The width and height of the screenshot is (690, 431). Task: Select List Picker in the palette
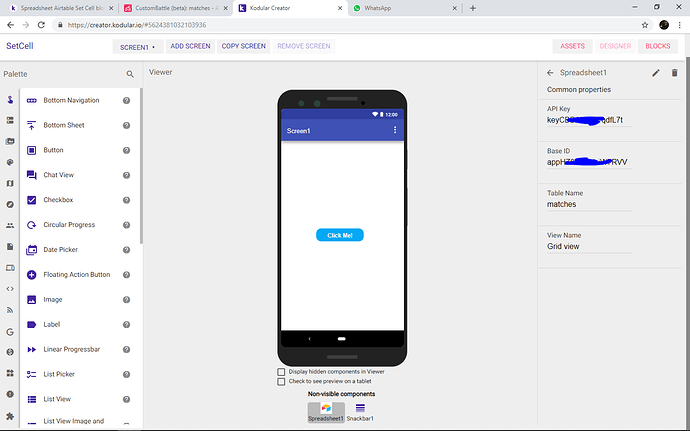[x=59, y=374]
